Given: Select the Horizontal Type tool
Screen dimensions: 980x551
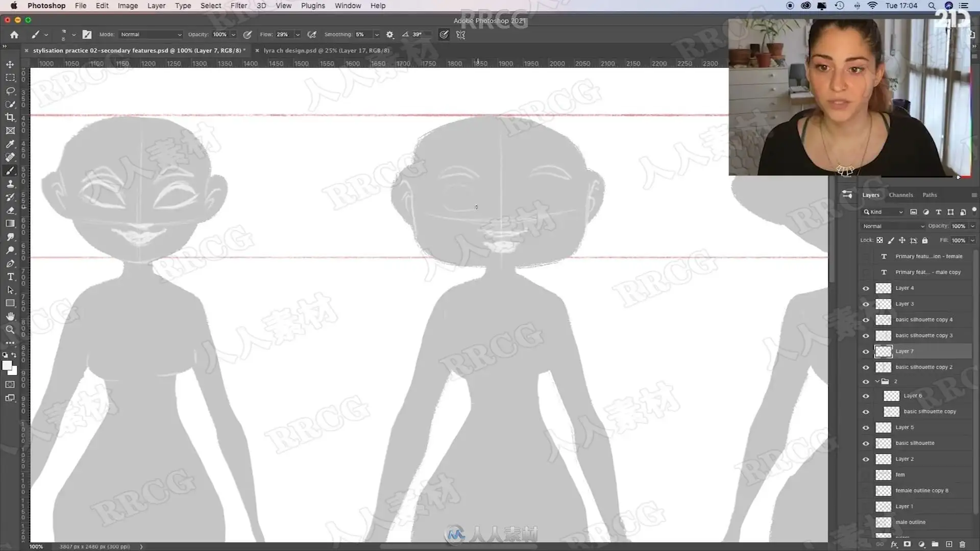Looking at the screenshot, I should pos(10,277).
